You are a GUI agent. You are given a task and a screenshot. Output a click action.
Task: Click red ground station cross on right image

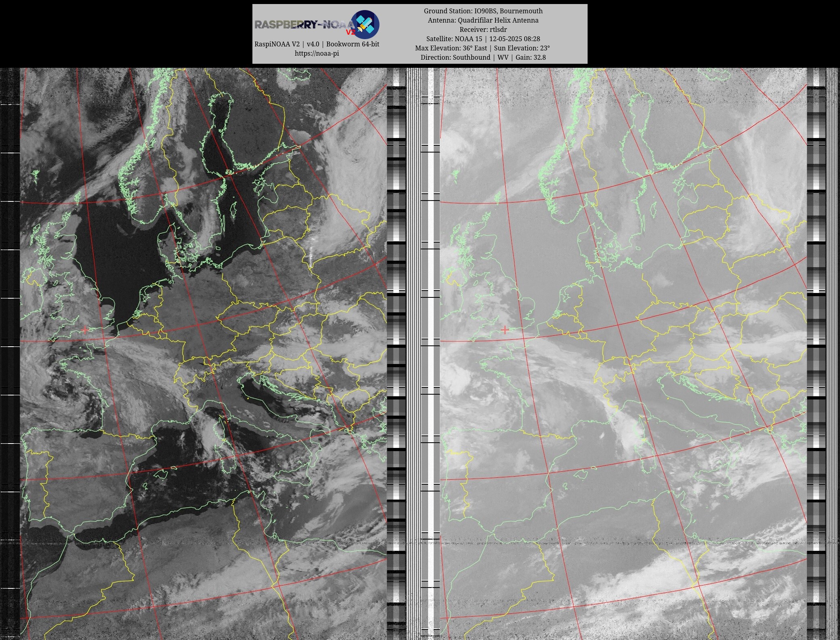505,330
